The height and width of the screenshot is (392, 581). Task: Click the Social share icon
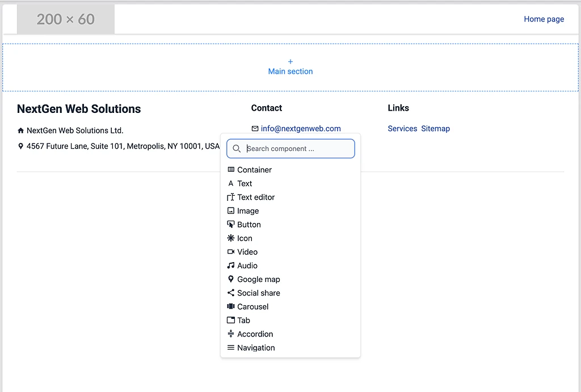[231, 293]
